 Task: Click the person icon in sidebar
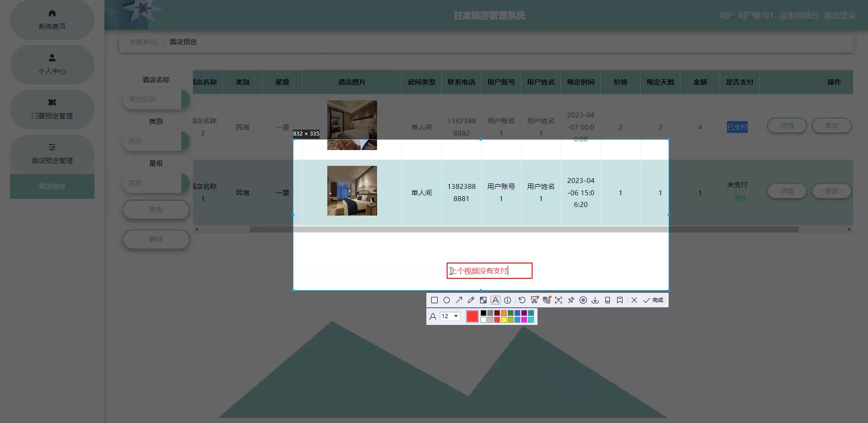pos(52,58)
